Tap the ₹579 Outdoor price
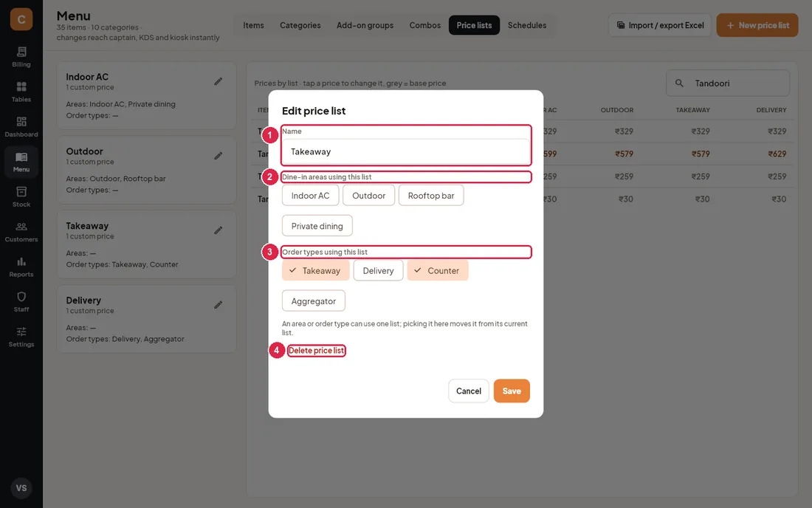The width and height of the screenshot is (812, 508). (624, 154)
